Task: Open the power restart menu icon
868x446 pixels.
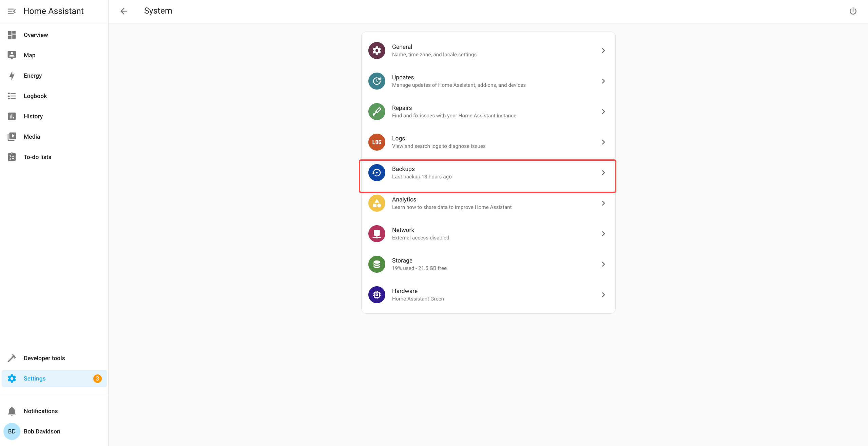Action: click(853, 11)
